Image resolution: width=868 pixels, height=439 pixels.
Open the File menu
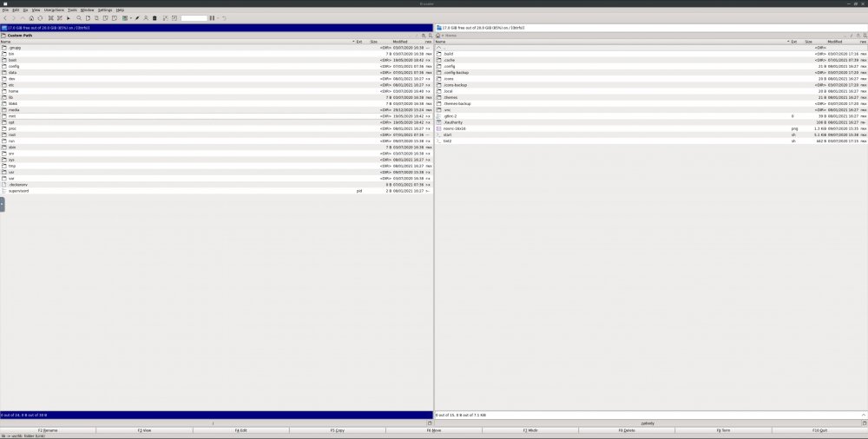[5, 10]
